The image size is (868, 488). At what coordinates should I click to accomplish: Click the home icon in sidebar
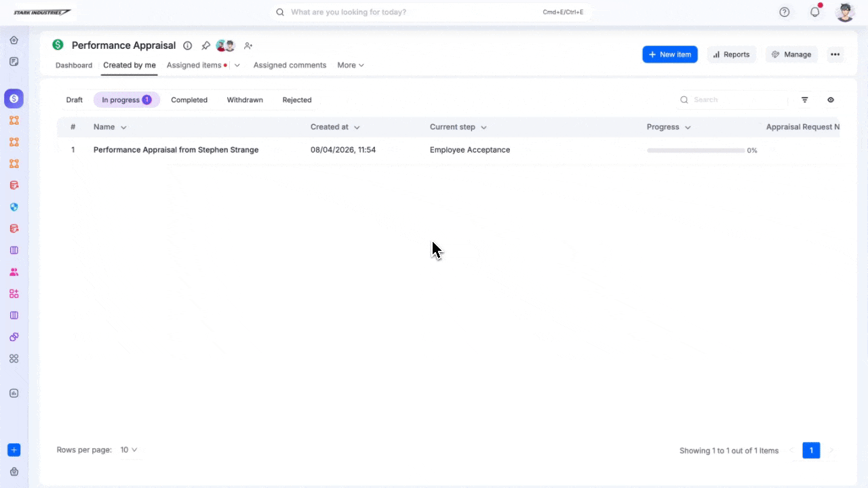[14, 40]
